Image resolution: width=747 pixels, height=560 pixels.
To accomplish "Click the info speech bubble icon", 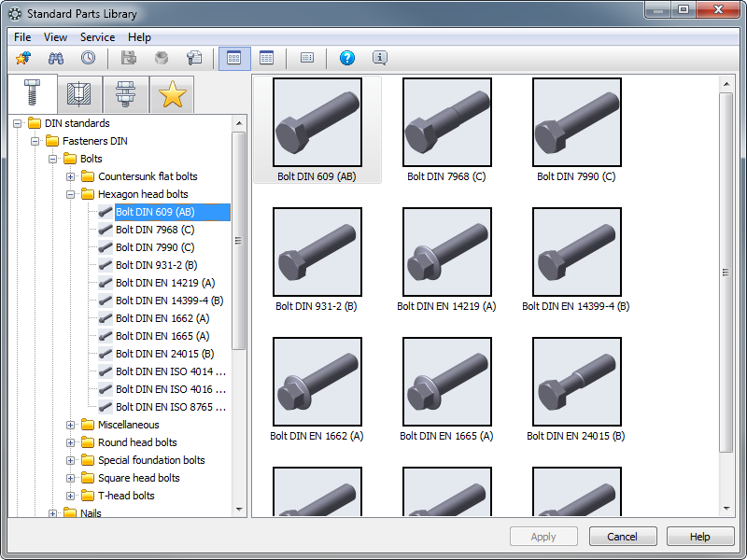I will click(379, 58).
